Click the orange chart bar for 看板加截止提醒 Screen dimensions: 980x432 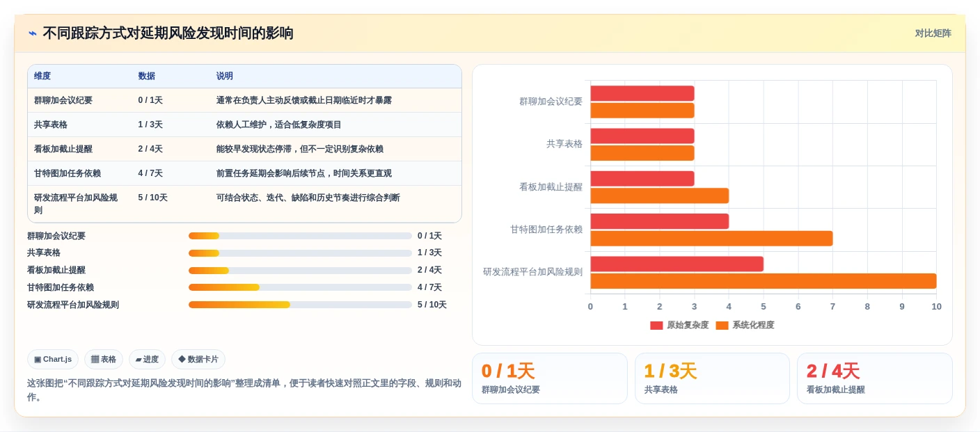(x=660, y=195)
